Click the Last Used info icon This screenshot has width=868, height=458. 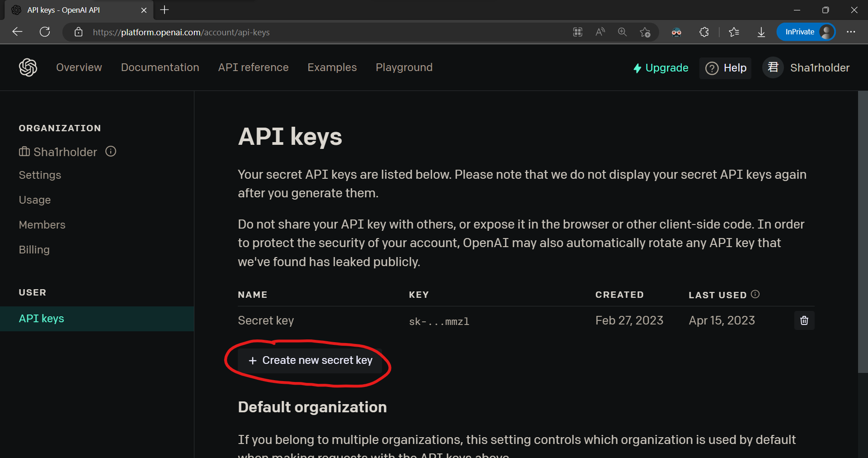[755, 294]
